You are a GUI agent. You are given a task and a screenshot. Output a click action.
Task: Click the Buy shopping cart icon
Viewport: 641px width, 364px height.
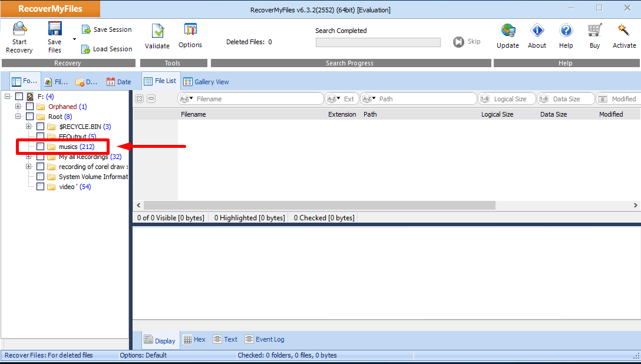(594, 31)
